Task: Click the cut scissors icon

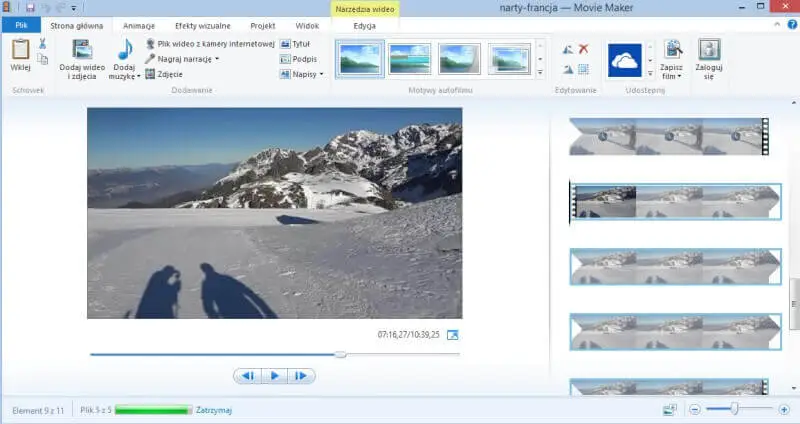Action: pos(43,43)
